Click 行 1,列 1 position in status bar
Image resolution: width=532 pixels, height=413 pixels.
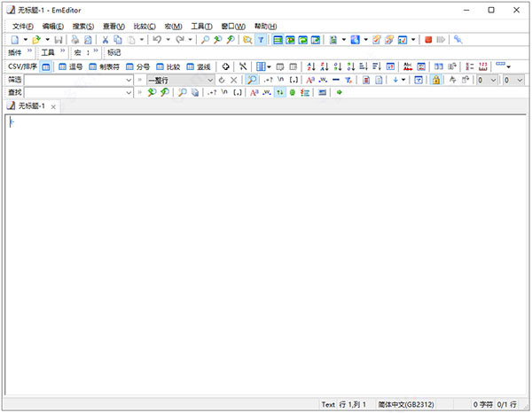(353, 404)
